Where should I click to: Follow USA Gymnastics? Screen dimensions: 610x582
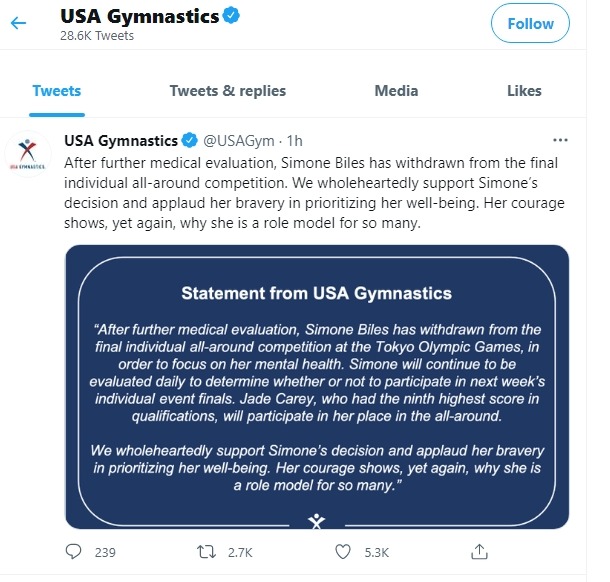click(x=530, y=23)
